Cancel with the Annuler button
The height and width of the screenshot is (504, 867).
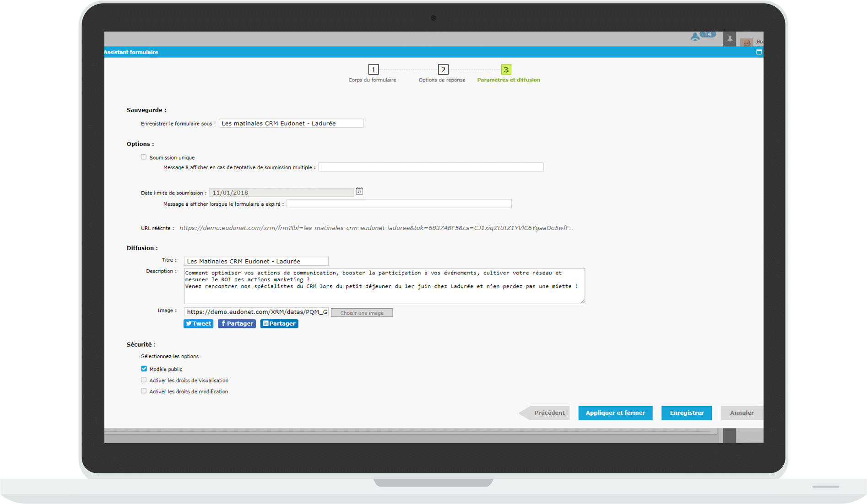[x=742, y=413]
